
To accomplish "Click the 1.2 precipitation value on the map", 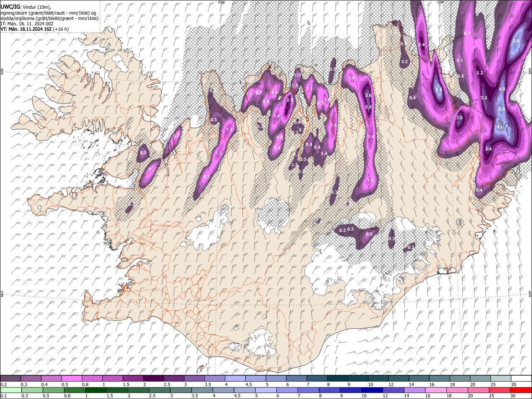I will coord(219,153).
